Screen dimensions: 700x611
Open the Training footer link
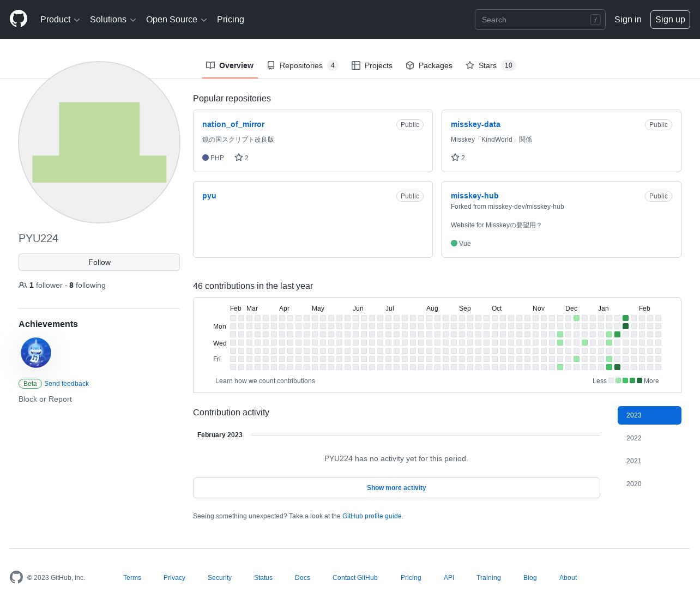[488, 578]
